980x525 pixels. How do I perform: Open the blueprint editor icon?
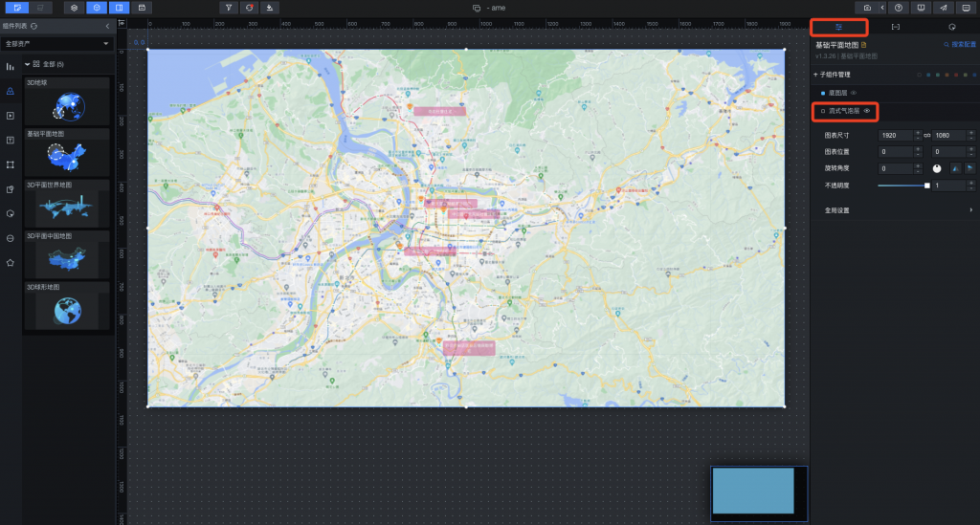coord(40,8)
